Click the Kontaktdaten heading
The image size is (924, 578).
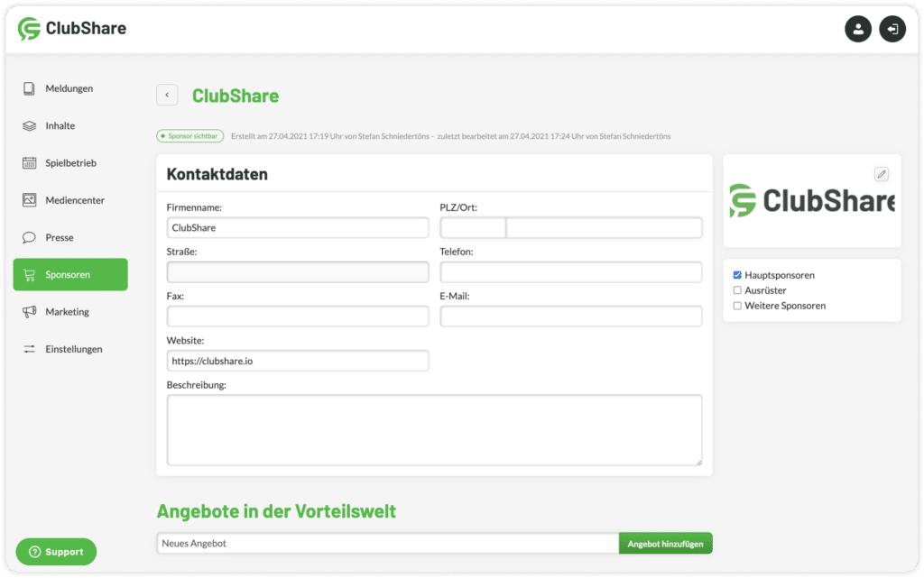coord(217,174)
